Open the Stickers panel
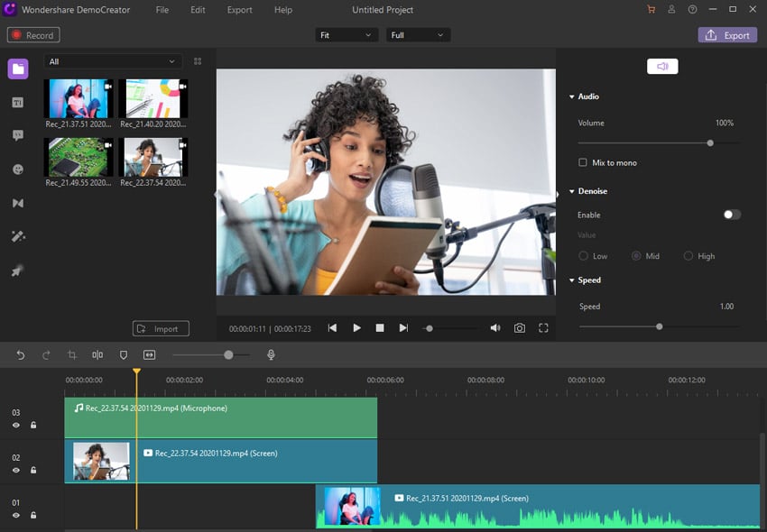 pyautogui.click(x=17, y=169)
